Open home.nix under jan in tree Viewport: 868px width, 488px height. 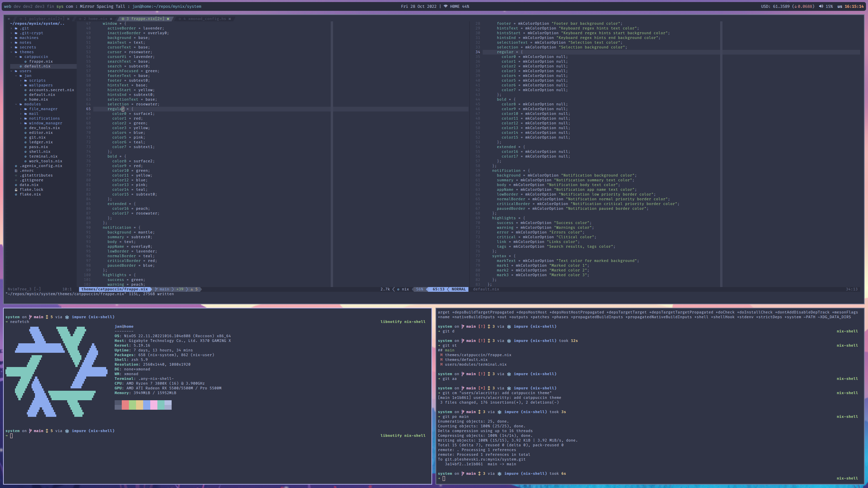[38, 100]
